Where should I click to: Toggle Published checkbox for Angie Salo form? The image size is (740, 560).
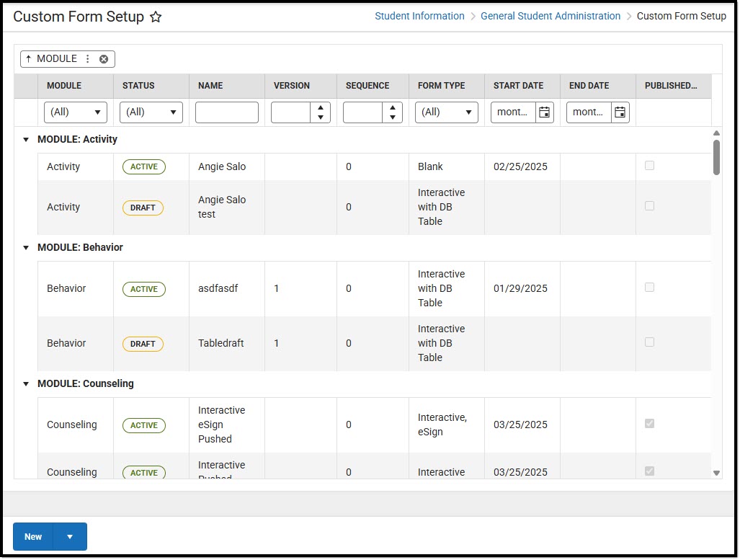[649, 166]
